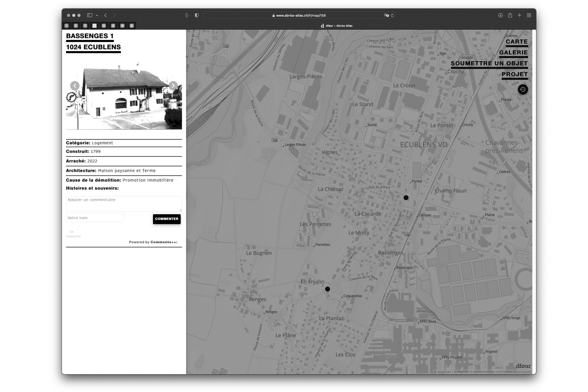Click SOUMETTRE UN OBJET link

click(x=489, y=63)
